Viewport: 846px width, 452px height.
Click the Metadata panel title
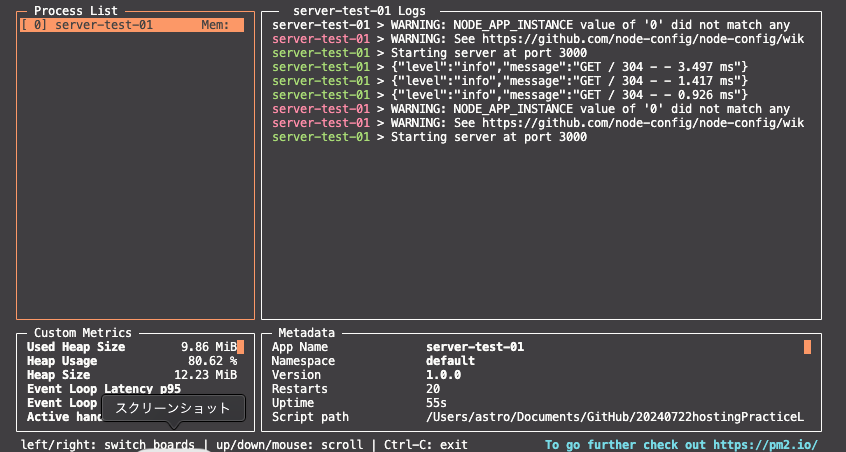tap(306, 333)
